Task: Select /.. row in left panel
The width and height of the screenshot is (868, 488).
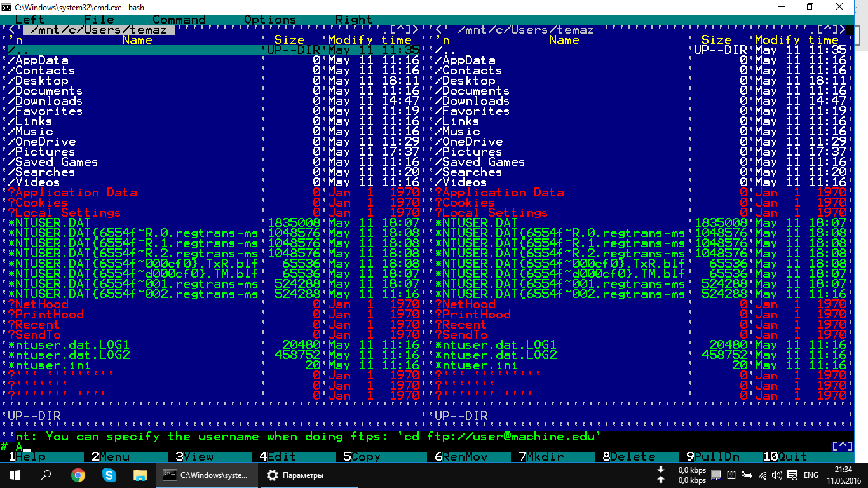Action: [214, 50]
